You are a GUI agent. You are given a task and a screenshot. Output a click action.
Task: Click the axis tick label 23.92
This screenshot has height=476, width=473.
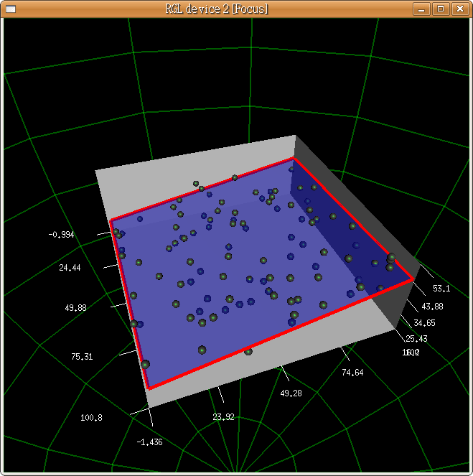coord(224,416)
